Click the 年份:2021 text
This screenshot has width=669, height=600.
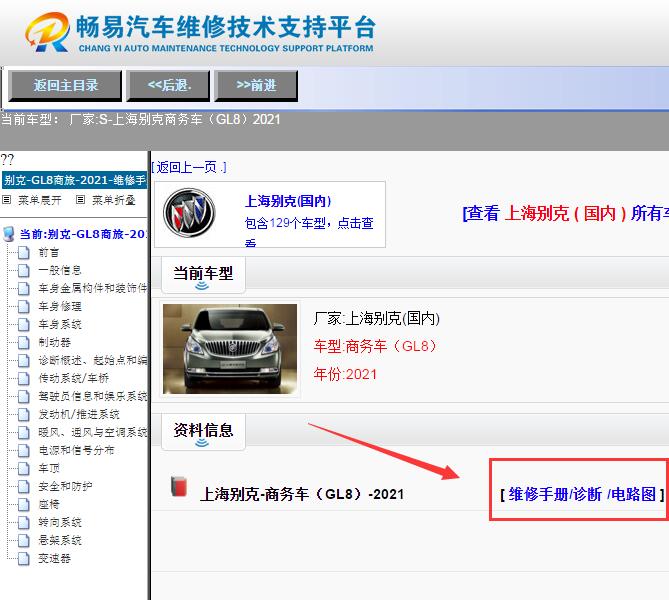click(345, 374)
